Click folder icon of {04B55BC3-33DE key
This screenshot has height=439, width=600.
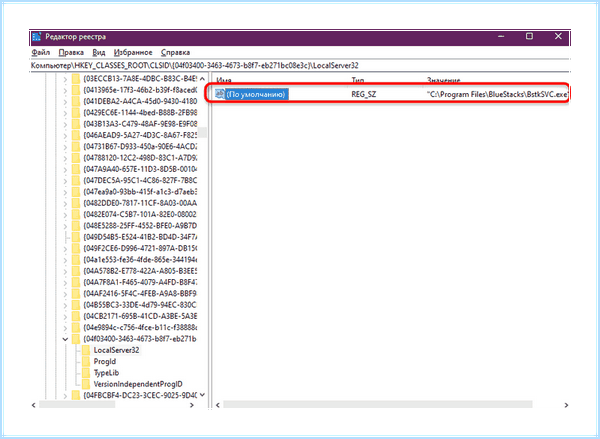[76, 305]
